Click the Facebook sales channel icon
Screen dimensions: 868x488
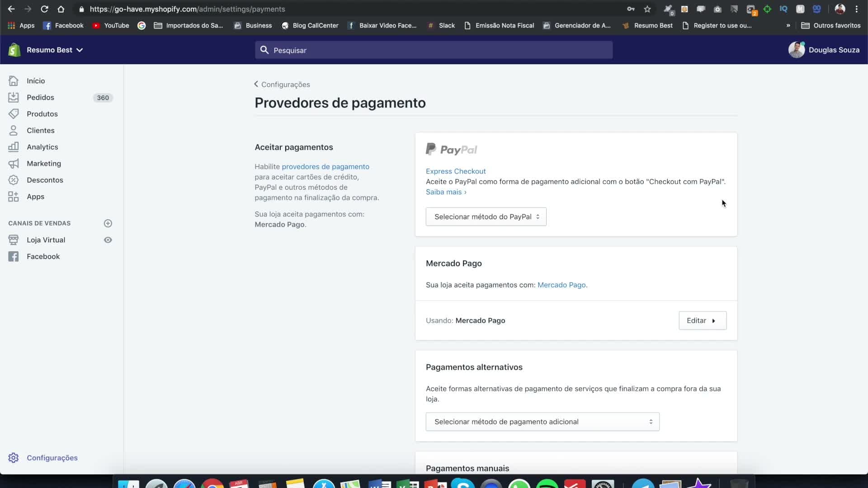[x=14, y=256]
